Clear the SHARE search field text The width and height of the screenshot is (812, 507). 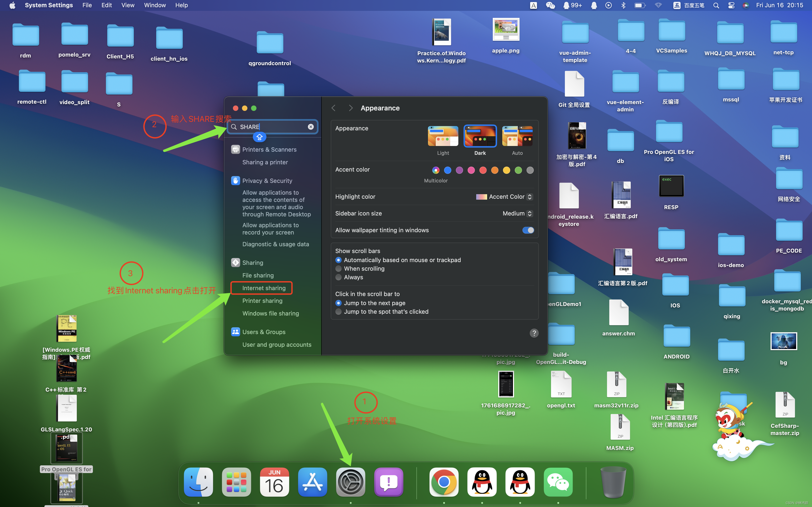(311, 127)
